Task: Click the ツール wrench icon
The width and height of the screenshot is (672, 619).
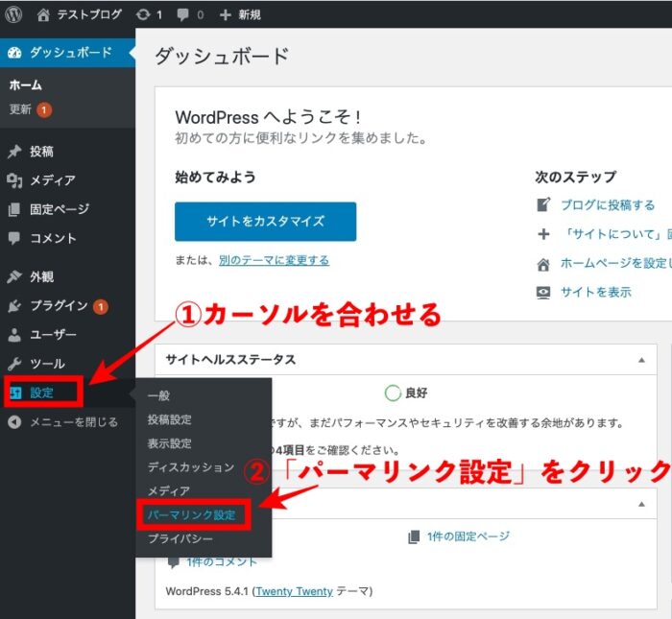Action: coord(14,364)
